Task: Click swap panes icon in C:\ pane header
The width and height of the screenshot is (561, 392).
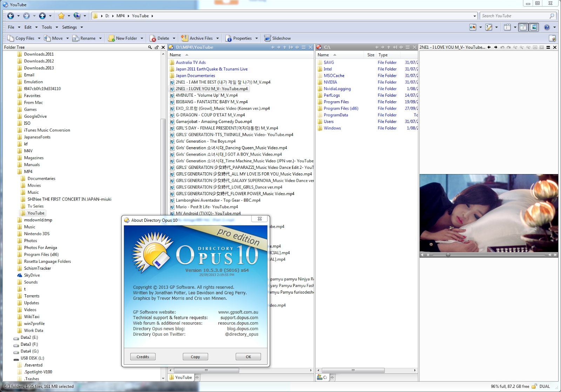Action: (x=401, y=47)
